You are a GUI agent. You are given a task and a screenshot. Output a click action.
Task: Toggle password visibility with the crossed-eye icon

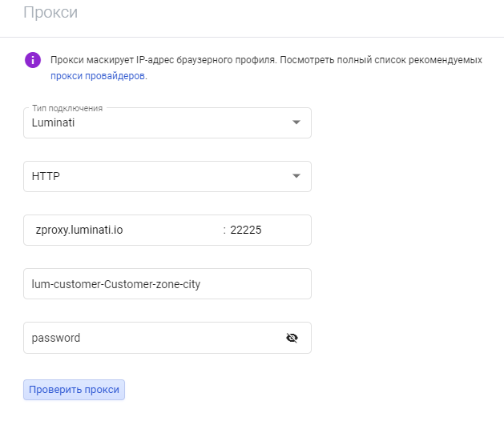(292, 338)
